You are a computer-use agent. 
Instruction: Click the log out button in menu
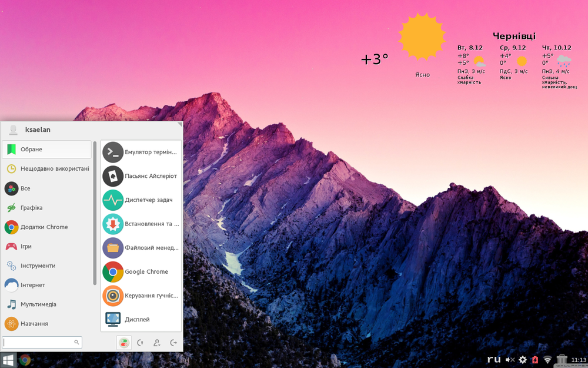(x=173, y=343)
